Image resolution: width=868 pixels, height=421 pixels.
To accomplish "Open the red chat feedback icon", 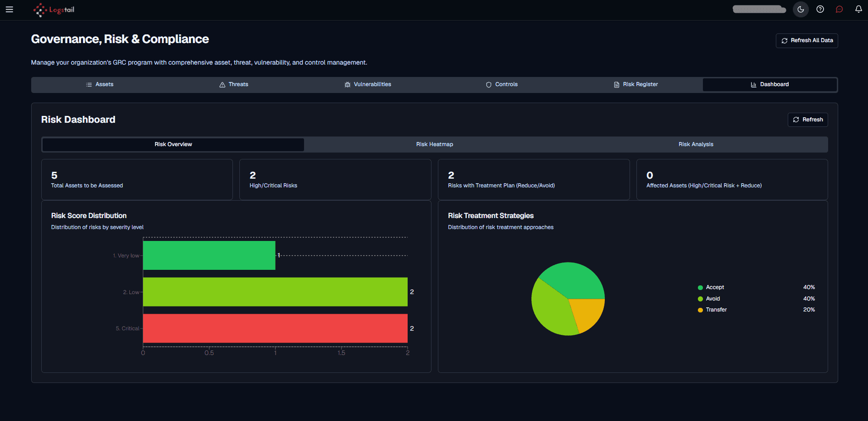I will pyautogui.click(x=840, y=10).
